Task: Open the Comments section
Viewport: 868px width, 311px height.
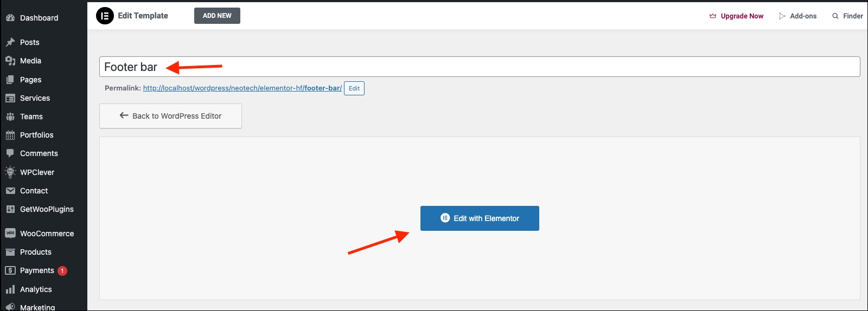Action: click(x=39, y=153)
